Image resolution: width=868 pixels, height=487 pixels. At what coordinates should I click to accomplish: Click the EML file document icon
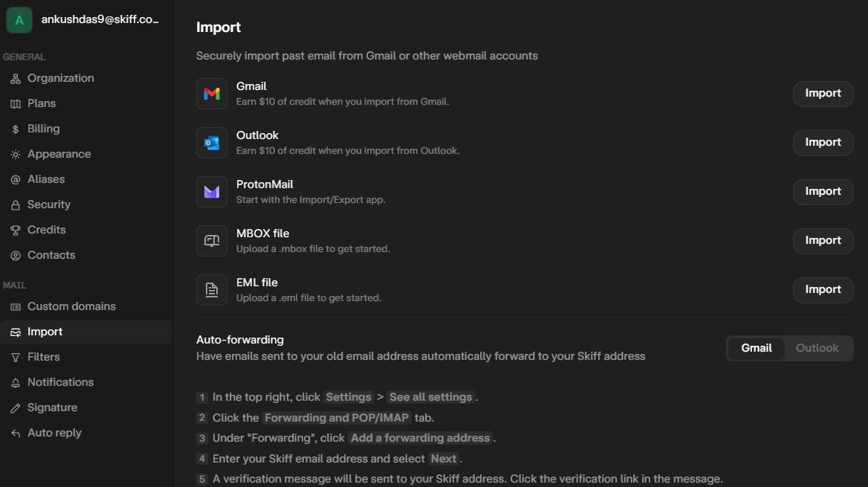pyautogui.click(x=211, y=289)
